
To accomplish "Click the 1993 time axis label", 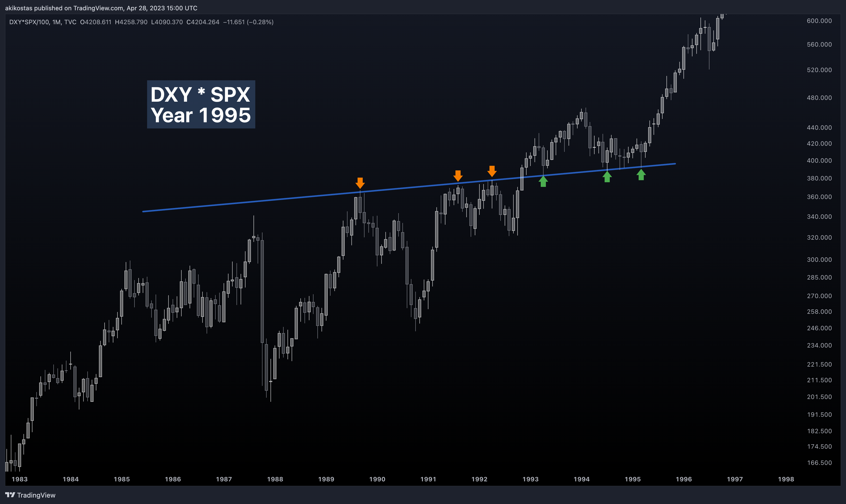I will (531, 479).
